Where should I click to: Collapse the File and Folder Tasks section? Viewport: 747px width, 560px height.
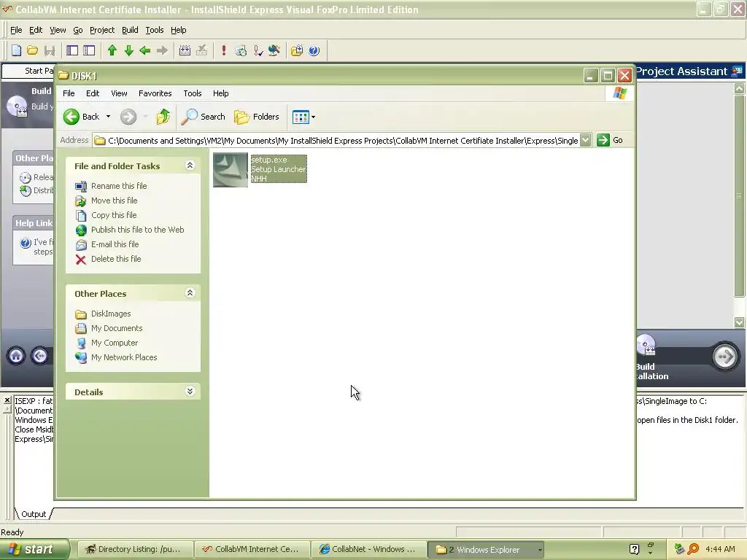[x=190, y=166]
